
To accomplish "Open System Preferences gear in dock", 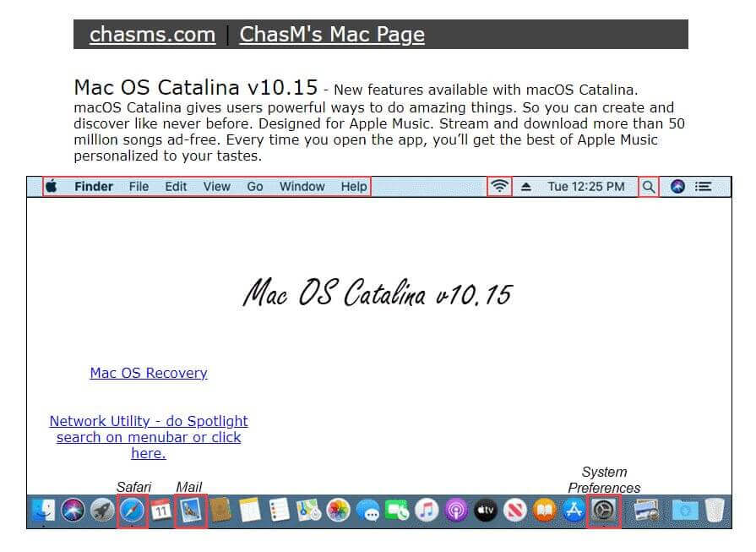I will click(603, 511).
